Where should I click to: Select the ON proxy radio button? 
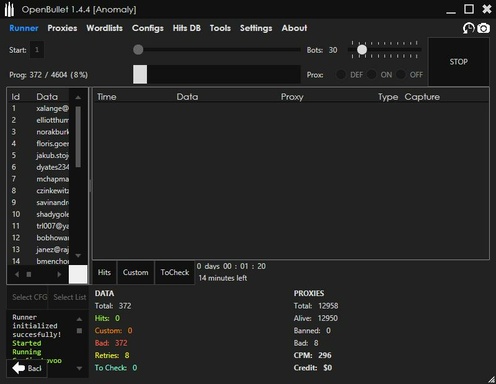[372, 75]
